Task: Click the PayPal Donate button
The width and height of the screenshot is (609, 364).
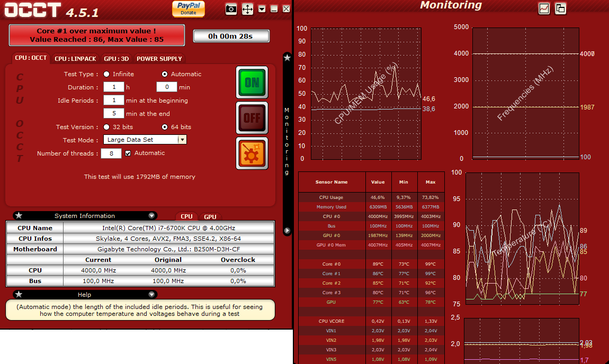Action: (x=189, y=8)
